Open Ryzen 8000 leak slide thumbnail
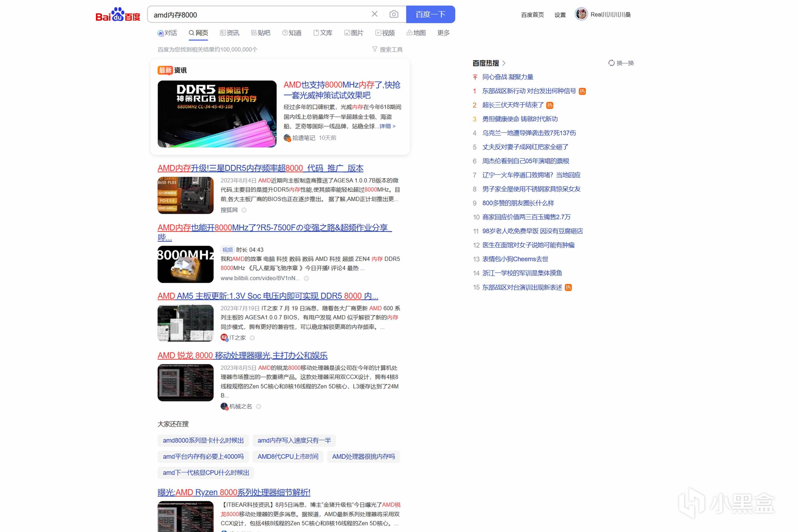This screenshot has height=532, width=798. 186,383
